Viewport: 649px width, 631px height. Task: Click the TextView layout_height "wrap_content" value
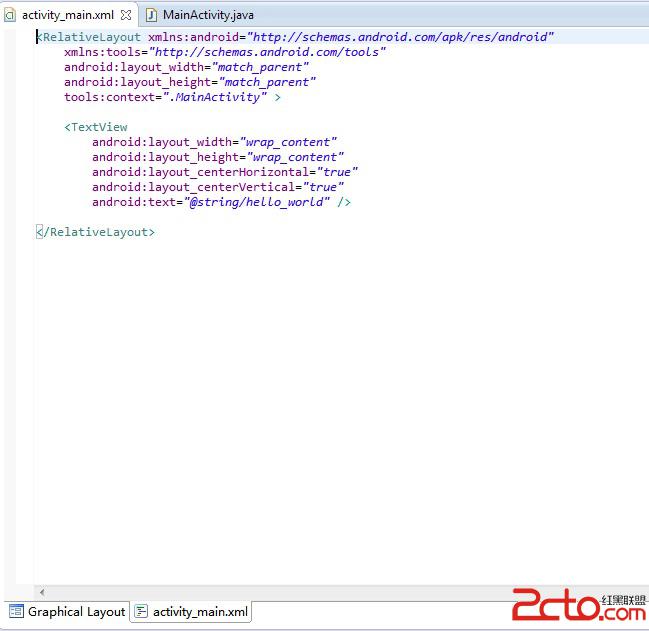point(296,157)
